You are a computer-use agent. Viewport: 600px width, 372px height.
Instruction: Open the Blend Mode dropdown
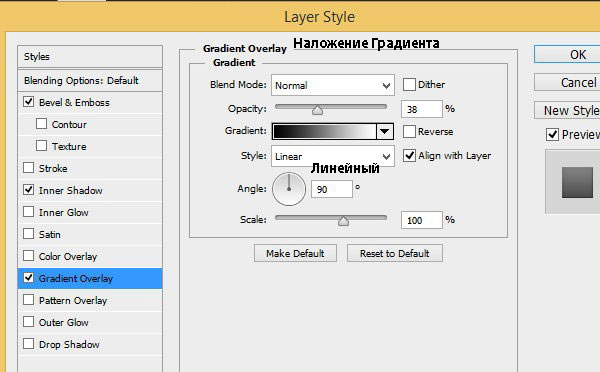coord(333,85)
